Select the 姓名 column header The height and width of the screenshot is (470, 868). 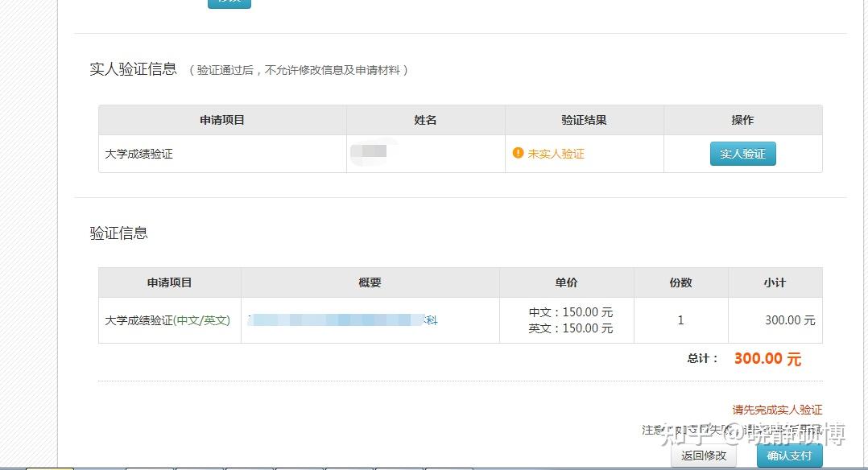425,120
